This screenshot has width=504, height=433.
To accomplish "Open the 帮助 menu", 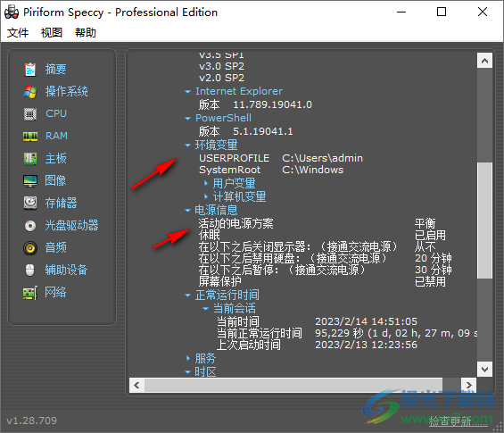I will [86, 32].
